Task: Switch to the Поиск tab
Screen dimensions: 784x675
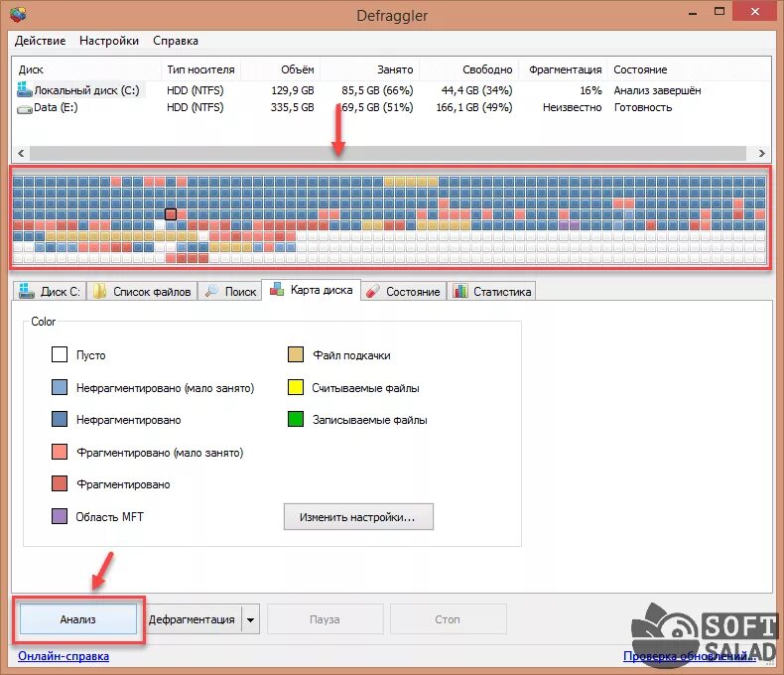Action: pos(229,291)
